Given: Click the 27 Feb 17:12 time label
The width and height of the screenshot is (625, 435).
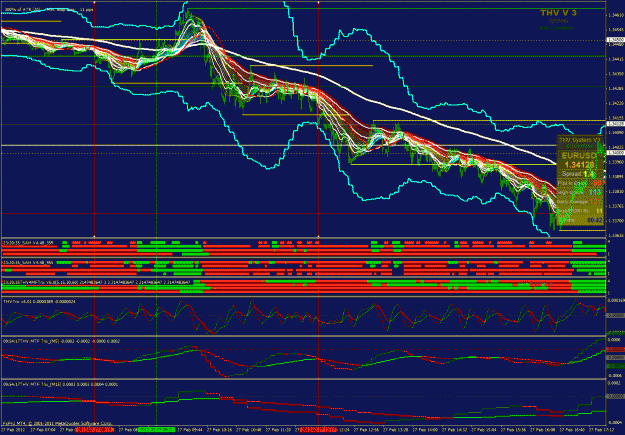Looking at the screenshot, I should tap(602, 430).
